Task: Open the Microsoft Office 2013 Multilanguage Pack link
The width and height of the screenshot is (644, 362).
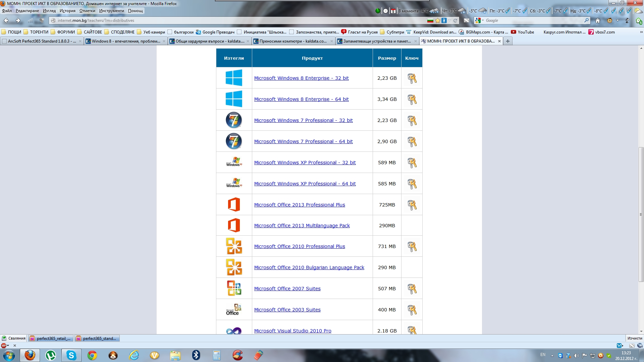Action: 302,226
